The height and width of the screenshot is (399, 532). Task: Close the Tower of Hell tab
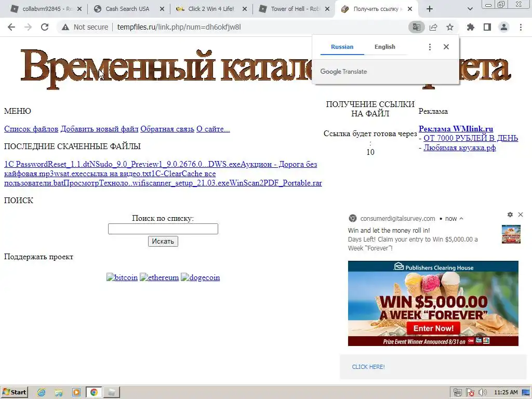[327, 9]
